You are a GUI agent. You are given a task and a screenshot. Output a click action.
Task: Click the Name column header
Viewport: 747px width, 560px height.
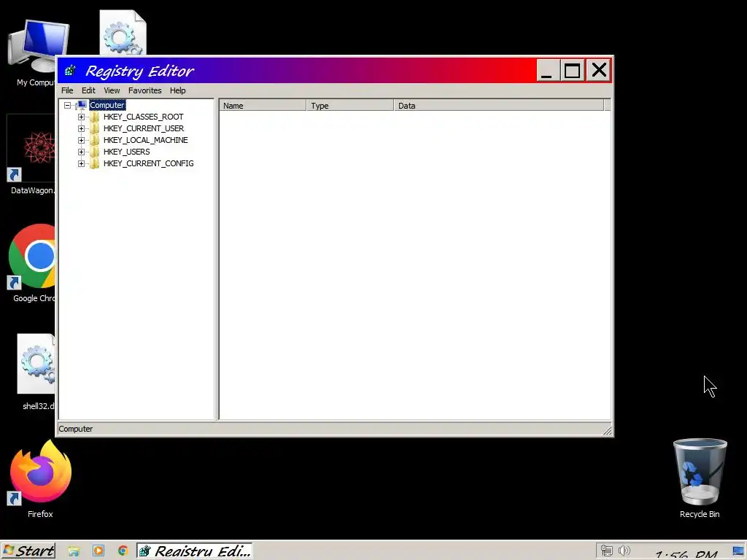263,106
